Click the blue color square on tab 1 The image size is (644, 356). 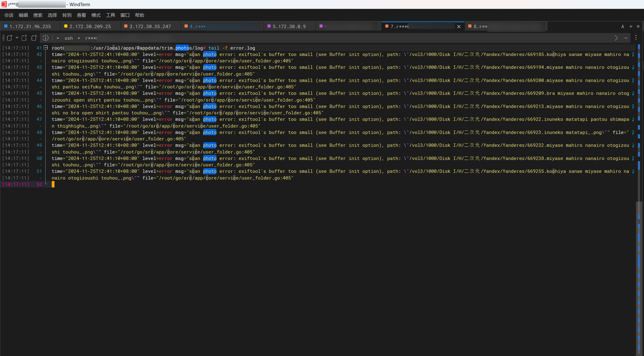coord(6,26)
